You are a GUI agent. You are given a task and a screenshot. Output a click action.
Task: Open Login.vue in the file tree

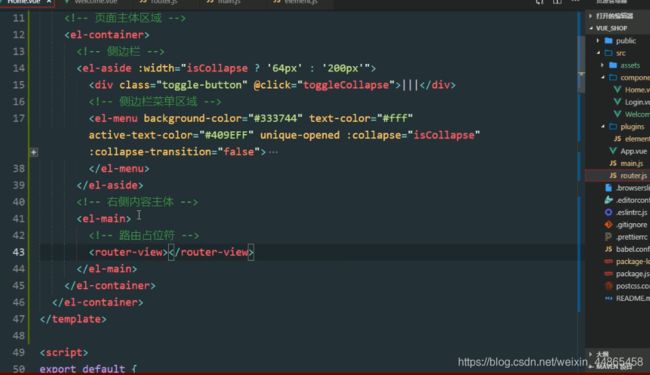pos(638,102)
